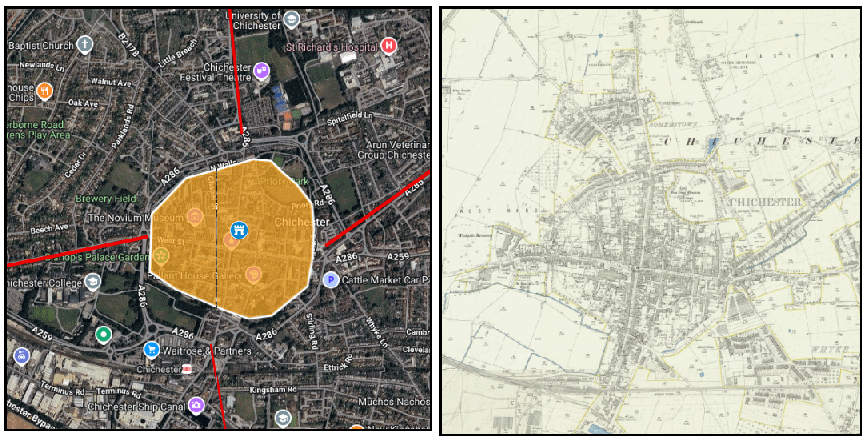Select the University of Chichester pin icon
Viewport: 867px width, 441px height.
click(291, 22)
